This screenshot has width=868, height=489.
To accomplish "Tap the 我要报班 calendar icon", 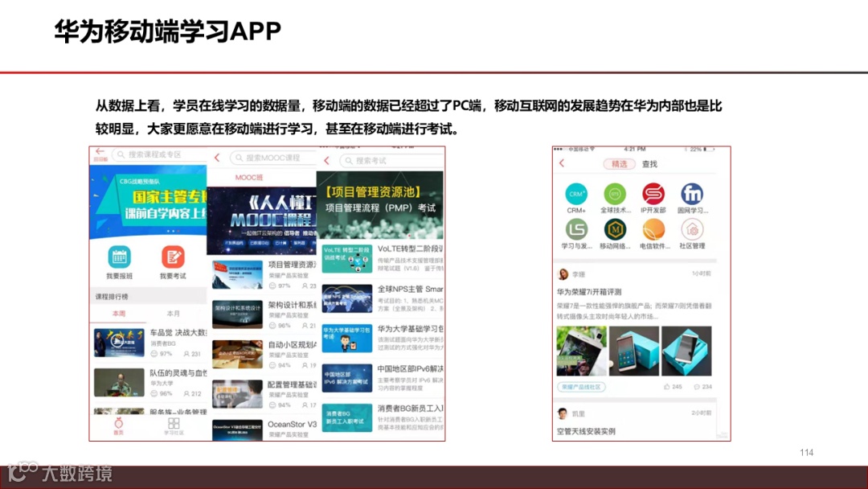I will coord(119,257).
